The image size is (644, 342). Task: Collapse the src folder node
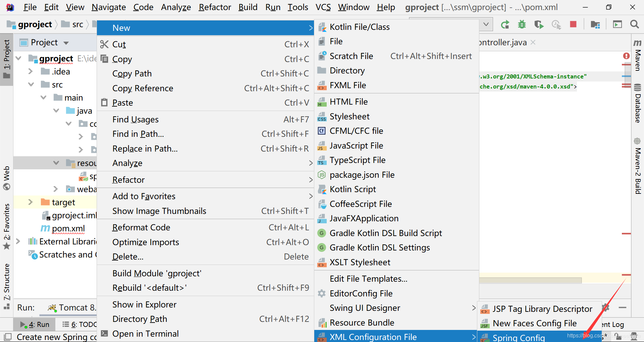point(31,84)
